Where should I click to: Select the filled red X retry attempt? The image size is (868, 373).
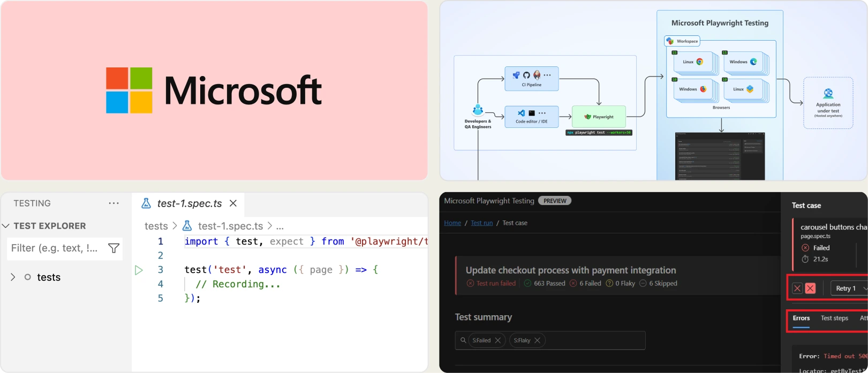point(810,288)
